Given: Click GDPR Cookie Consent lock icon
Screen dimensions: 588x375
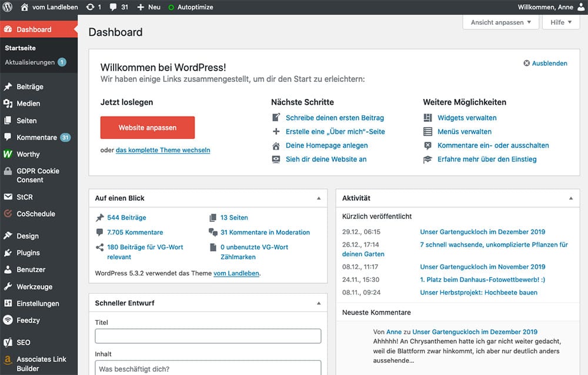Looking at the screenshot, I should (8, 171).
